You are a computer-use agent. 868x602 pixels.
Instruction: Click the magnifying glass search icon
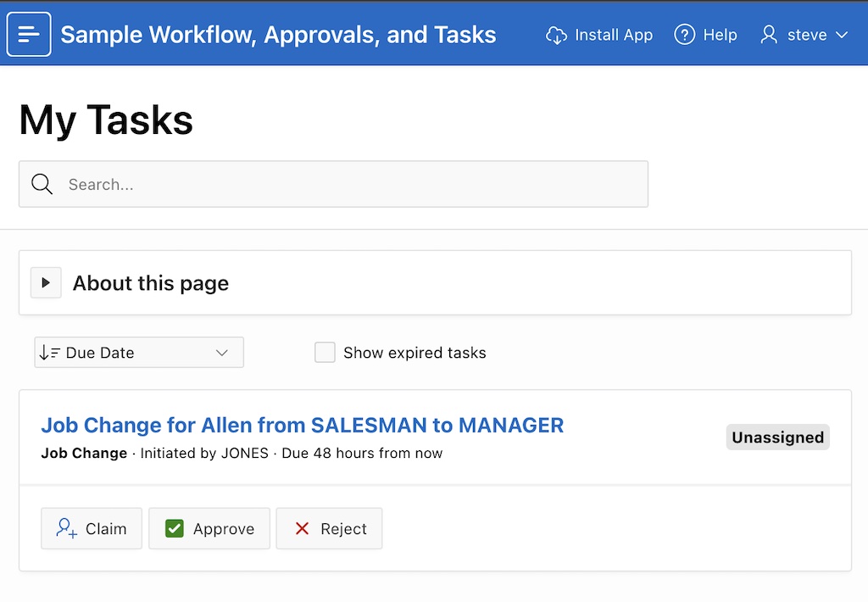coord(42,184)
